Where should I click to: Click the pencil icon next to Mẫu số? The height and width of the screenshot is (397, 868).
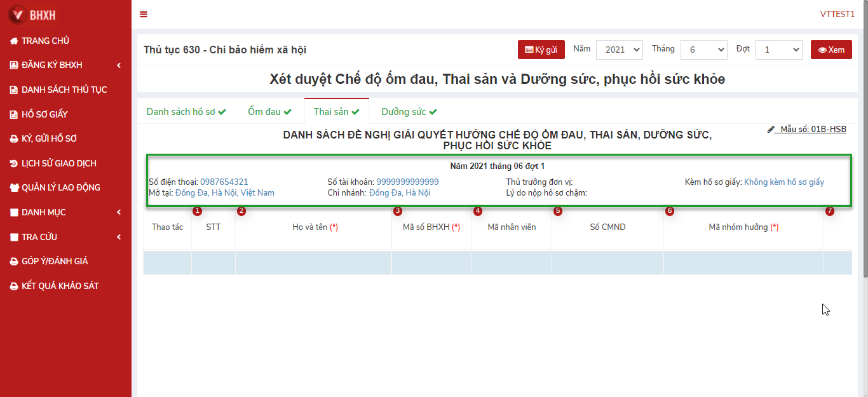[x=771, y=129]
